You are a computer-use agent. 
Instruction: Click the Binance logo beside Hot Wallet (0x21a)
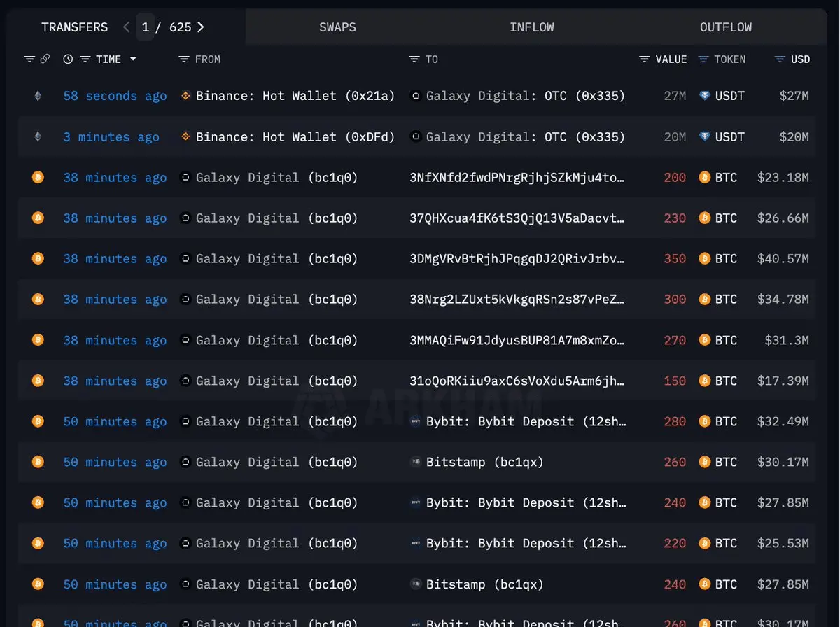(185, 96)
